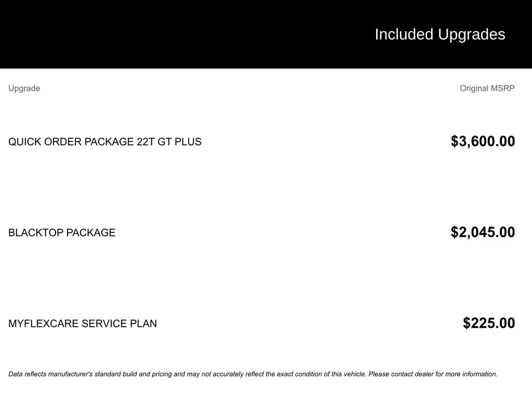The height and width of the screenshot is (399, 532).
Task: Click the Original MSRP column header
Action: tap(487, 88)
